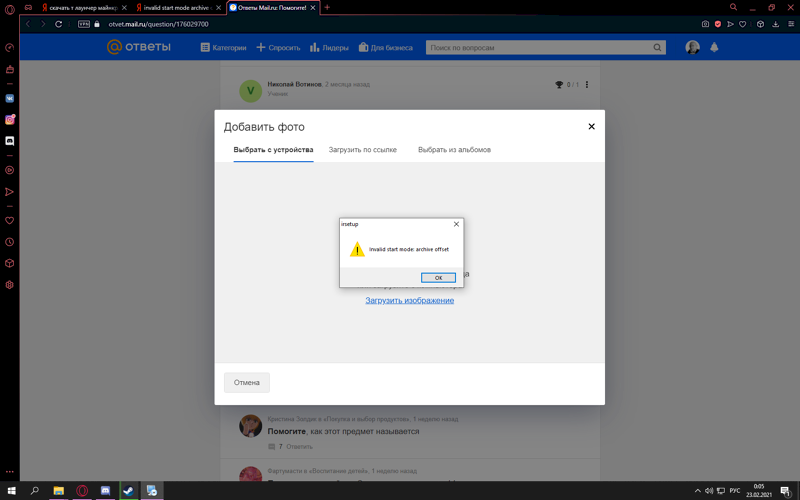The image size is (800, 500).
Task: Switch to "Загрузить по ссылке" tab
Action: [362, 150]
